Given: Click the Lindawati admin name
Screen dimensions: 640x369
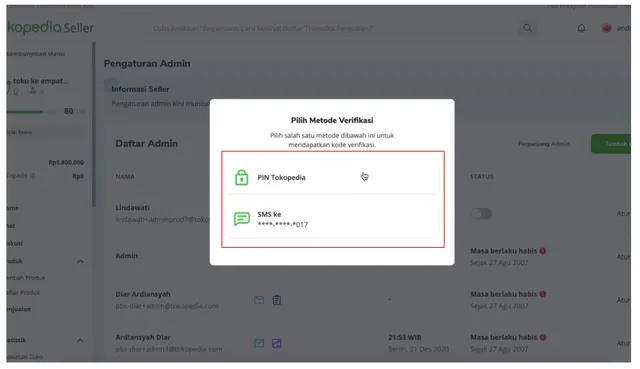Looking at the screenshot, I should pos(132,207).
